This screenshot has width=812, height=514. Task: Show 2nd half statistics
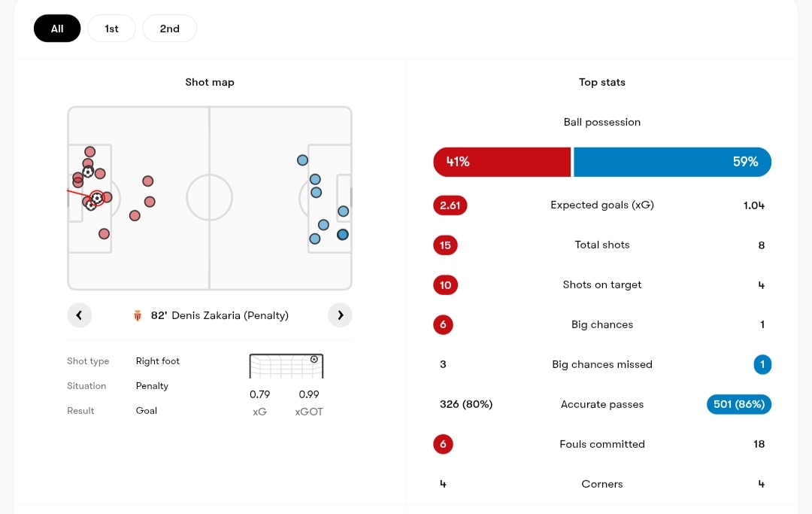tap(169, 29)
